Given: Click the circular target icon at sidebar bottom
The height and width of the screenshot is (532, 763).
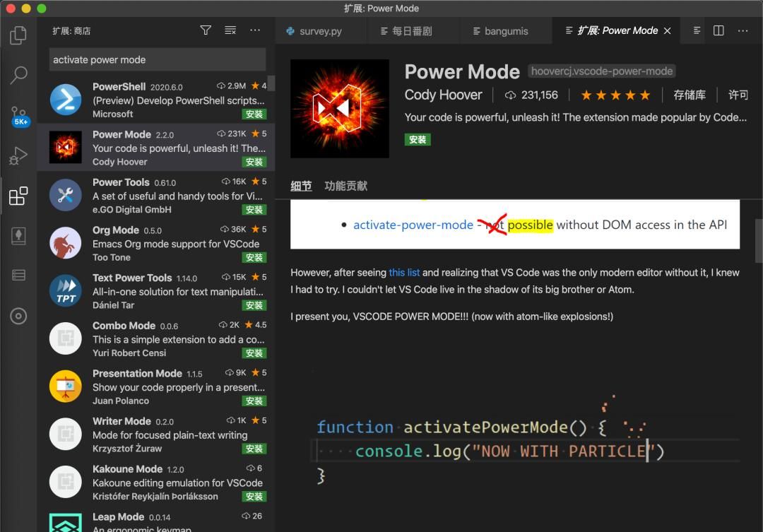Looking at the screenshot, I should pos(19,316).
